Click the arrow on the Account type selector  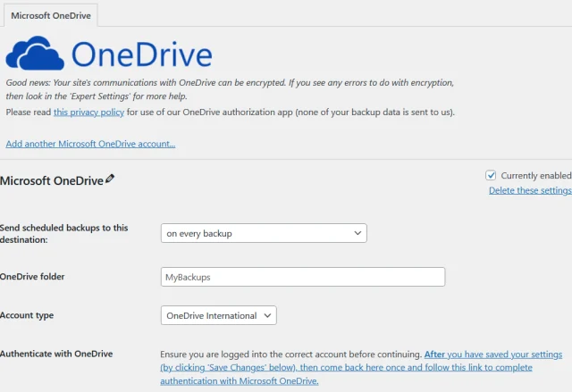pyautogui.click(x=267, y=315)
